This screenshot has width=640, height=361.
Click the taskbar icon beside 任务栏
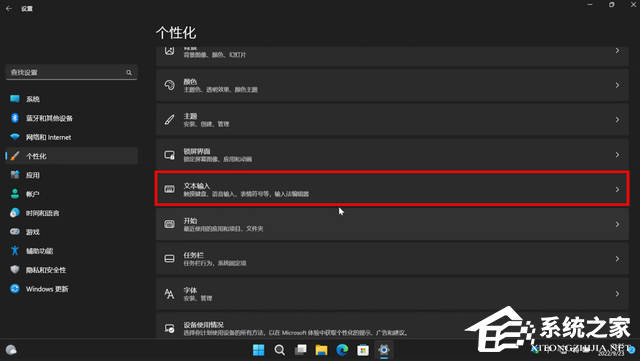pos(169,259)
